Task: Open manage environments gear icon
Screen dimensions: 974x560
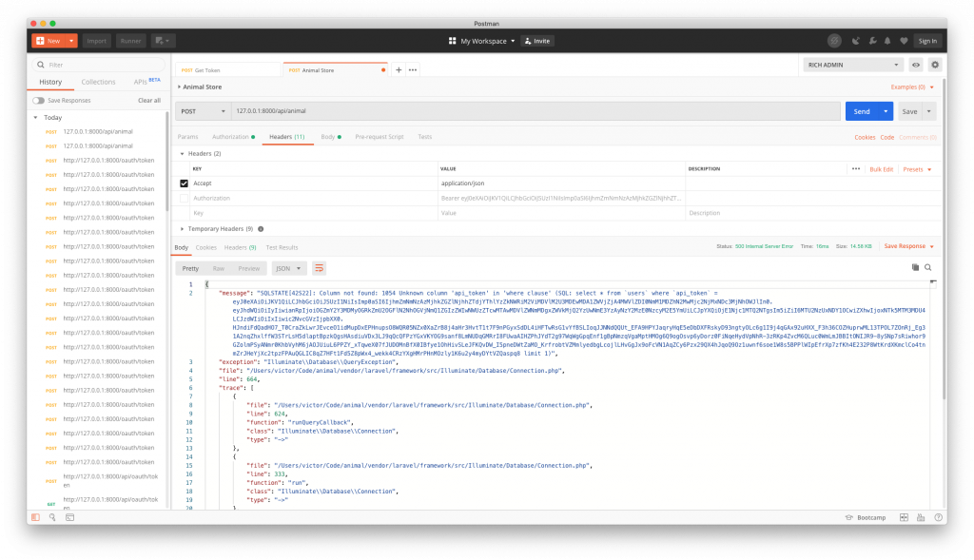Action: [x=935, y=65]
